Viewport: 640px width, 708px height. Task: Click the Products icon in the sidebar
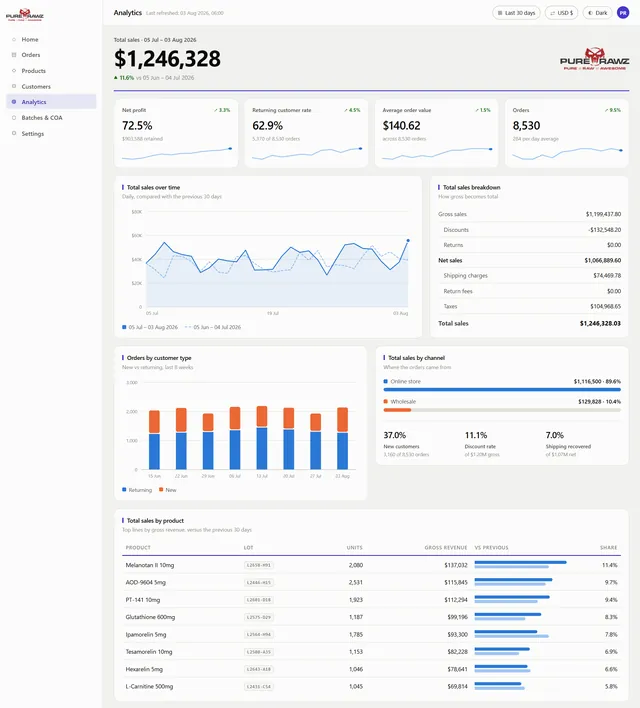click(x=14, y=70)
